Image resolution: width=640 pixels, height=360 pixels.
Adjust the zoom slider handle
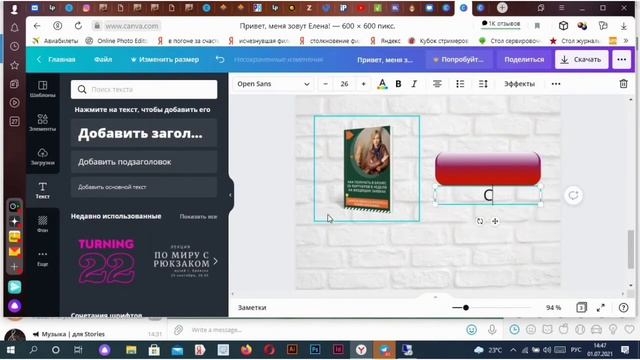(x=466, y=307)
